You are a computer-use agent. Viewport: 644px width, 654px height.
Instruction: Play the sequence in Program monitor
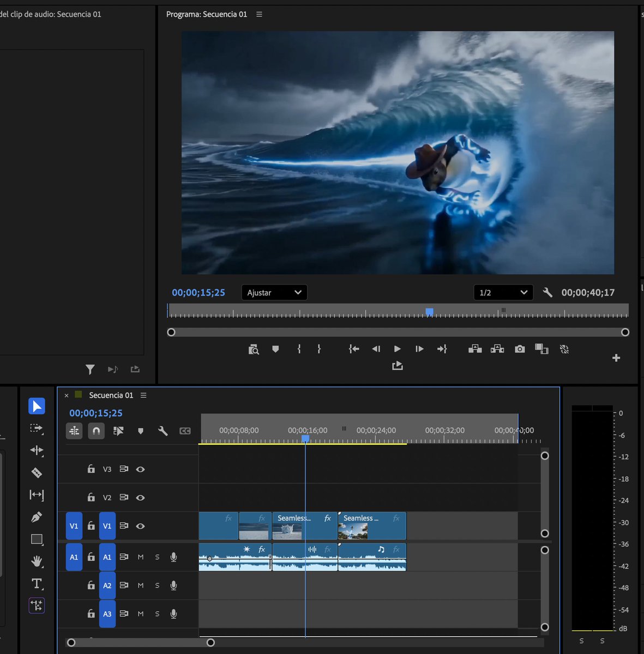398,349
